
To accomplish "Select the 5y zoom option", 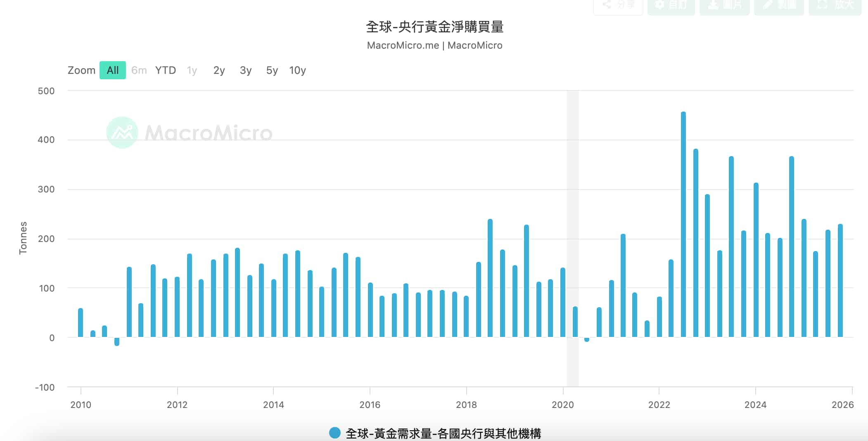I will pyautogui.click(x=272, y=71).
